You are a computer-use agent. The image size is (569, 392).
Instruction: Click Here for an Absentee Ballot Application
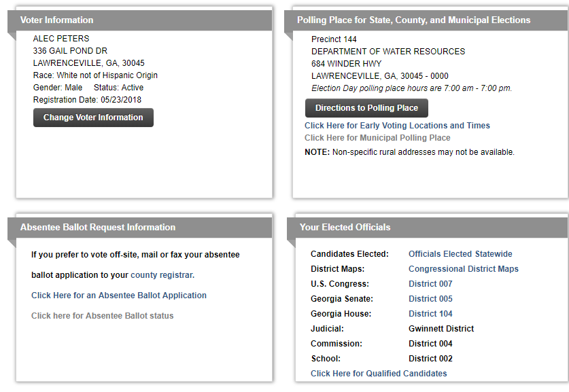[x=119, y=295]
